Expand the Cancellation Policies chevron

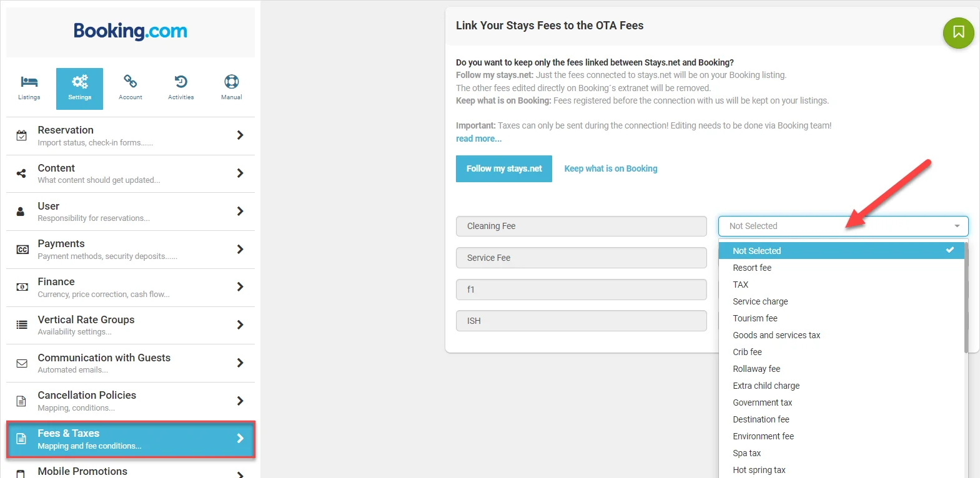(240, 401)
